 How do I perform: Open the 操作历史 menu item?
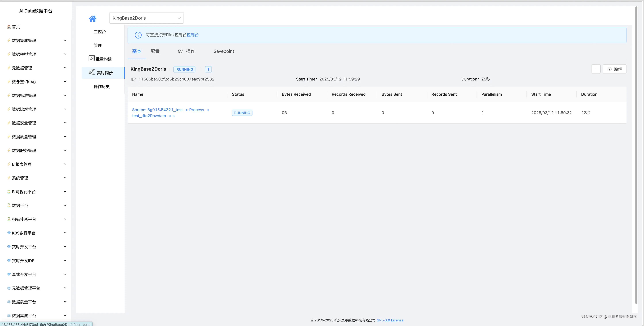pos(101,87)
